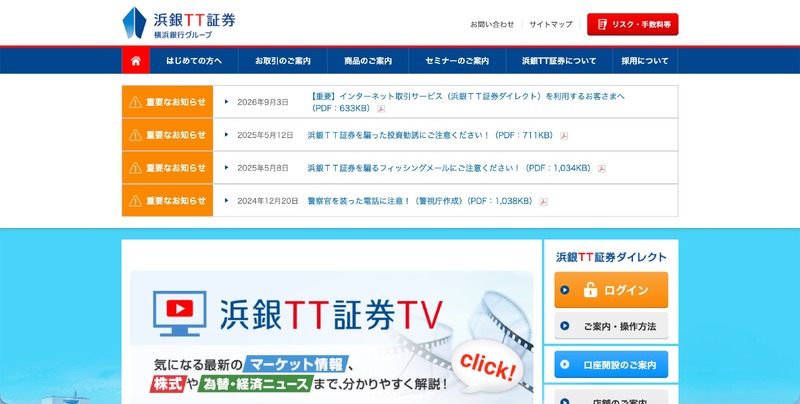The width and height of the screenshot is (800, 404).
Task: Click PDF icon next to 633KB notice
Action: [381, 109]
